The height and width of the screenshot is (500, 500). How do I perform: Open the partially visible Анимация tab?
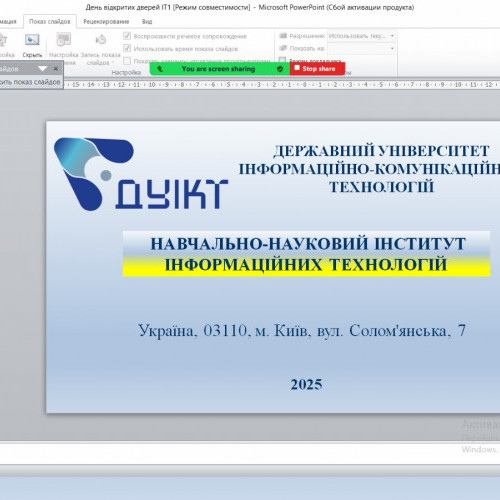click(x=8, y=21)
